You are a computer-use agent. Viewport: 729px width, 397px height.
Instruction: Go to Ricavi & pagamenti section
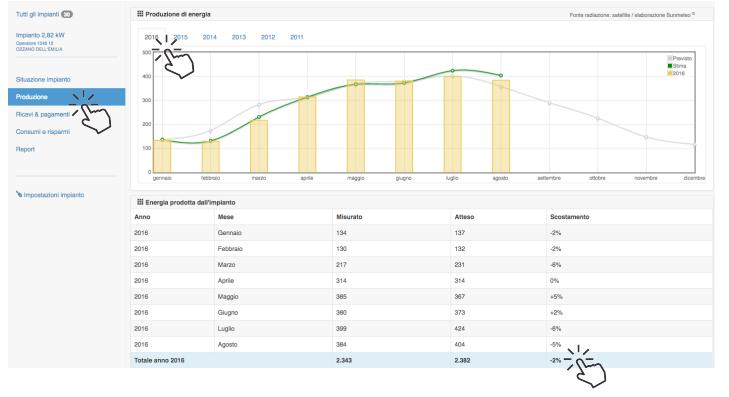[x=43, y=114]
